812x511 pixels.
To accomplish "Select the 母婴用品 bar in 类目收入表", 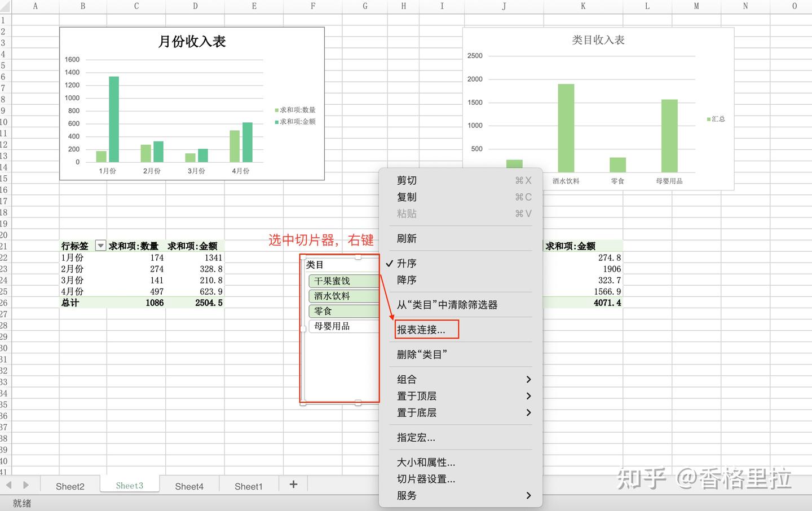I will click(x=669, y=136).
